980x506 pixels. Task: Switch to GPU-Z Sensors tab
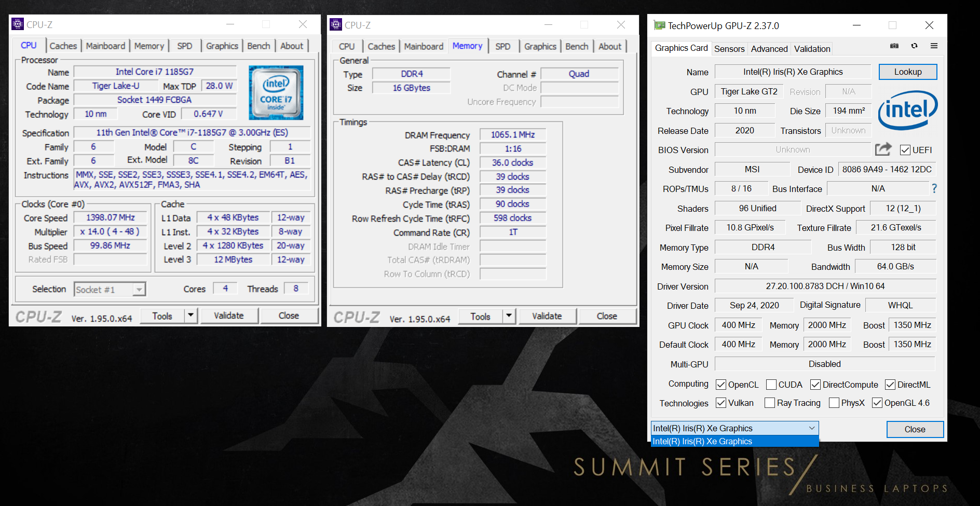pos(729,49)
